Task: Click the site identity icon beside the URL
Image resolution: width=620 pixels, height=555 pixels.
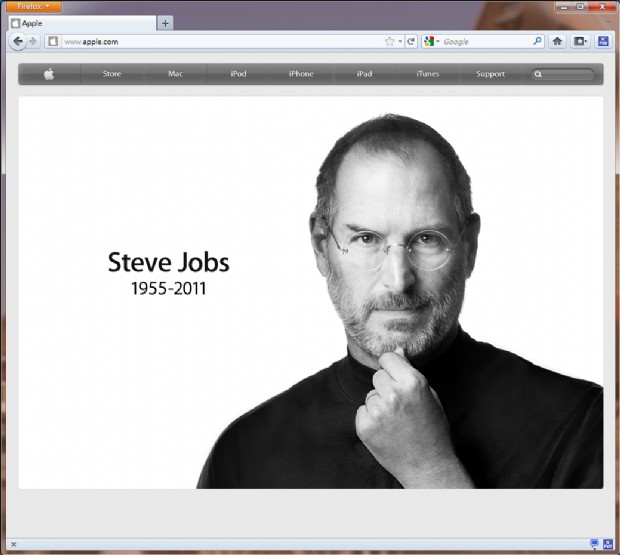Action: tap(53, 42)
